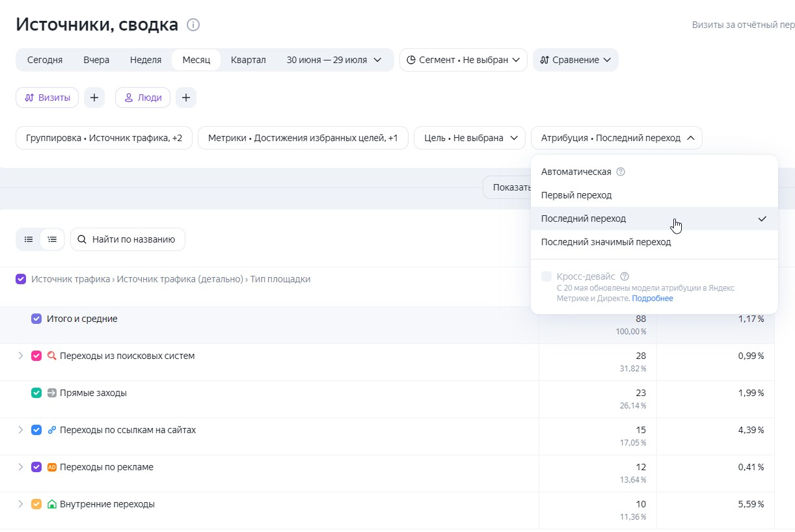This screenshot has height=532, width=795.
Task: Select the flat list view icon
Action: (29, 239)
